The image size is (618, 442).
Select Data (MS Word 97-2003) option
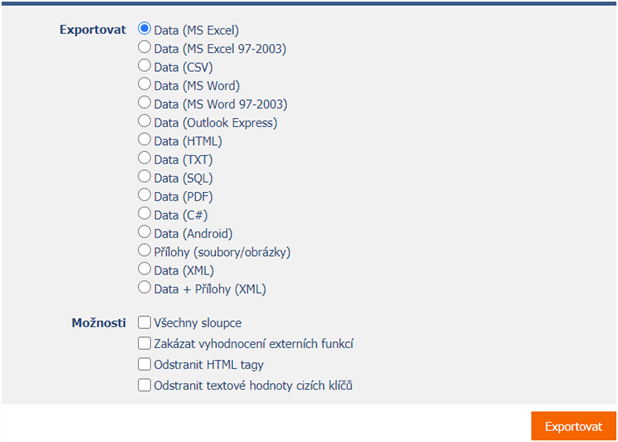(x=144, y=103)
